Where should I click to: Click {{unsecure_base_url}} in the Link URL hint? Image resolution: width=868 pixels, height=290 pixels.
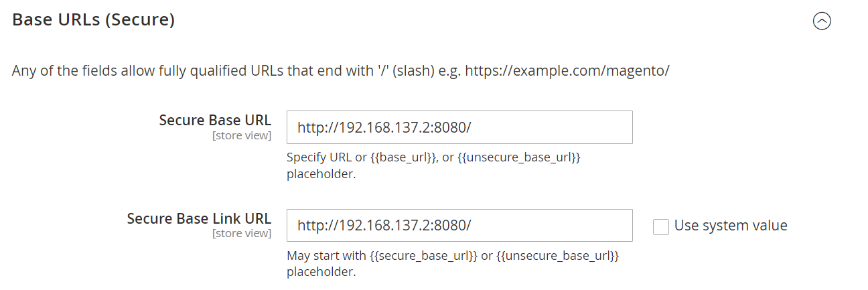[x=557, y=256]
